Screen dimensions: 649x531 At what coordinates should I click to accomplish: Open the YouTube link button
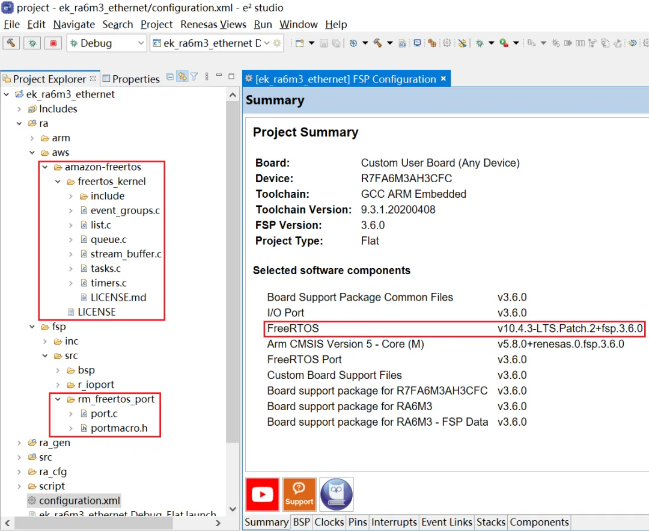(262, 494)
